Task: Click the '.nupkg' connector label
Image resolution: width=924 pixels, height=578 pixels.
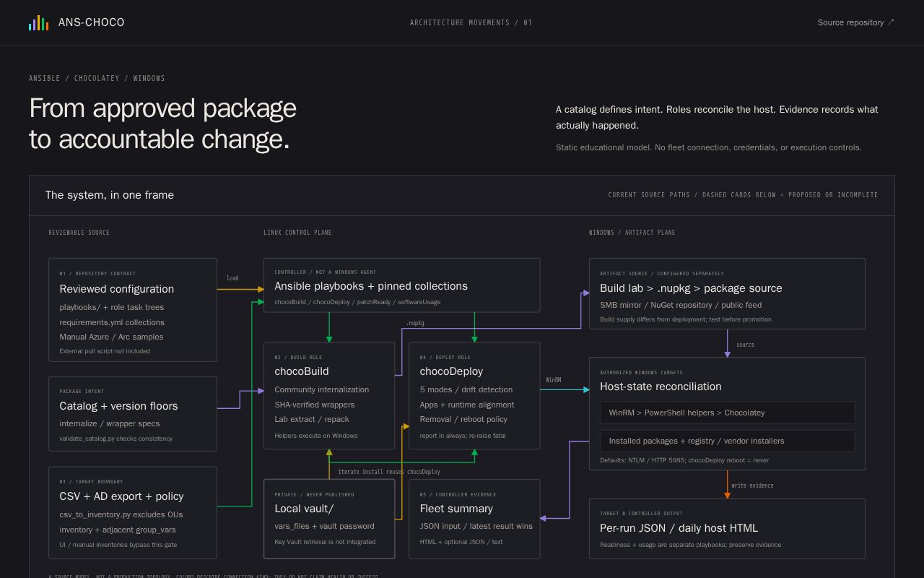Action: [x=415, y=323]
